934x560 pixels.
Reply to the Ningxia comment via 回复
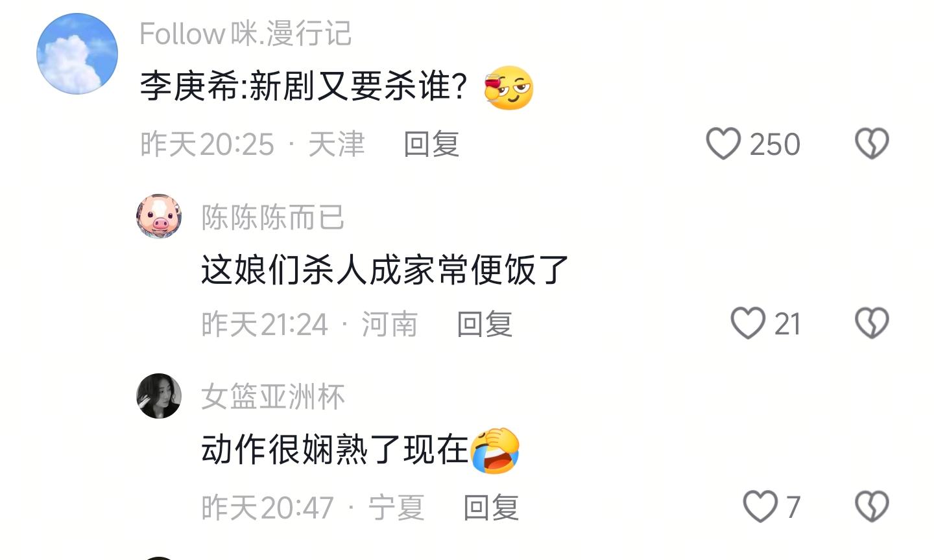[491, 507]
